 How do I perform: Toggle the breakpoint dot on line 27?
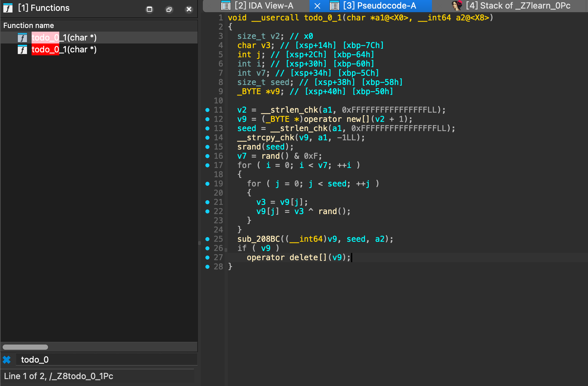click(207, 258)
